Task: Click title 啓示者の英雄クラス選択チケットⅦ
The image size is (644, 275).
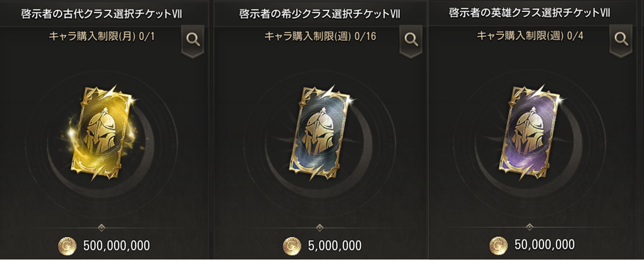Action: 529,13
